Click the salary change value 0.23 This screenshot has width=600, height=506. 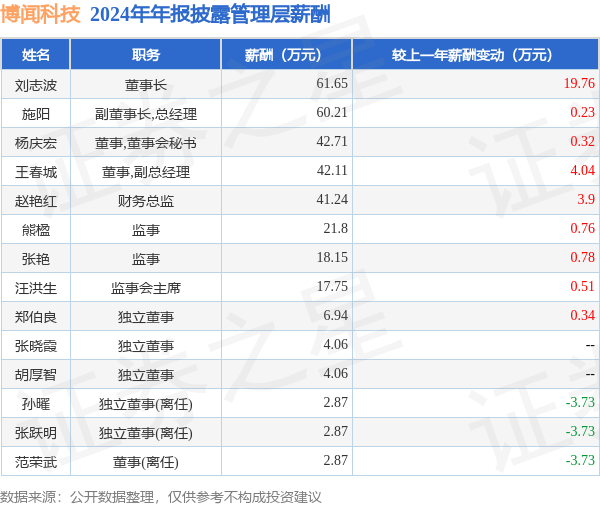click(x=582, y=113)
